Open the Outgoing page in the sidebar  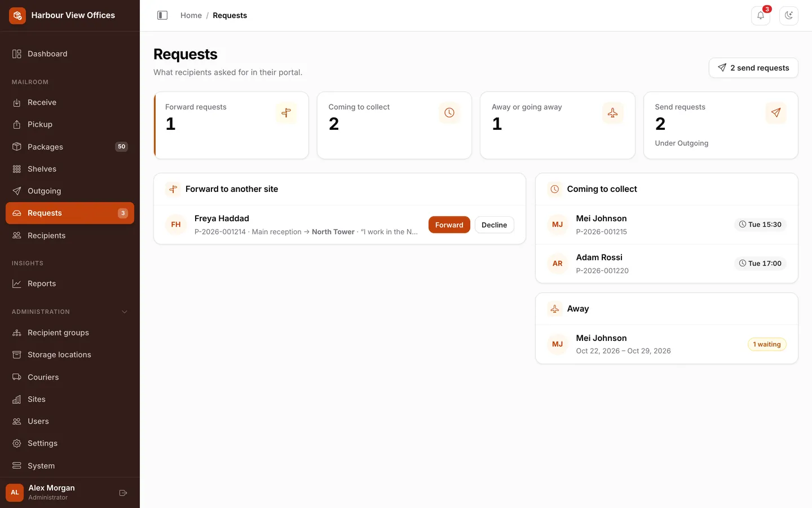[70, 191]
